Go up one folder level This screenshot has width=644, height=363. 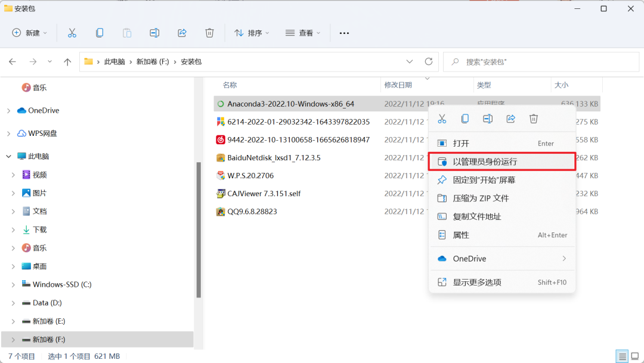[67, 61]
